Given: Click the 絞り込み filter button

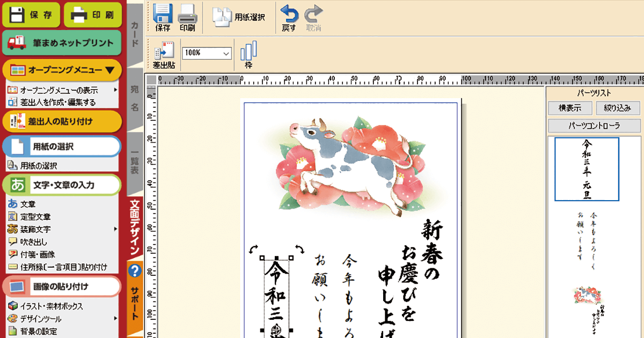Looking at the screenshot, I should [618, 108].
